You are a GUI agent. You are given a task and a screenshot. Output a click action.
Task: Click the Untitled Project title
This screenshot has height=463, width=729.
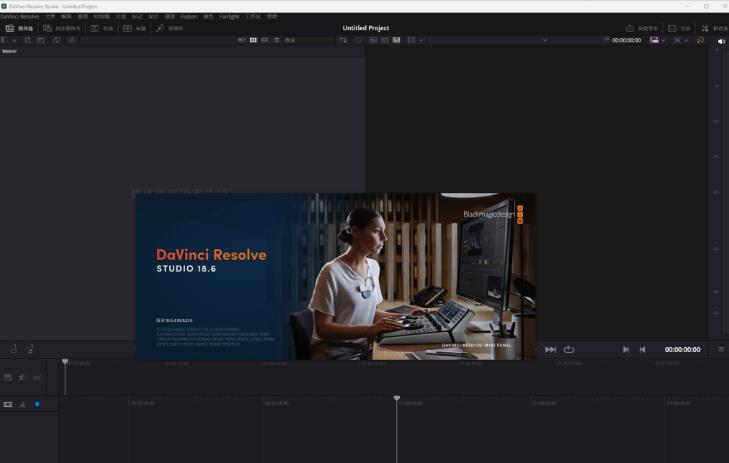coord(366,28)
